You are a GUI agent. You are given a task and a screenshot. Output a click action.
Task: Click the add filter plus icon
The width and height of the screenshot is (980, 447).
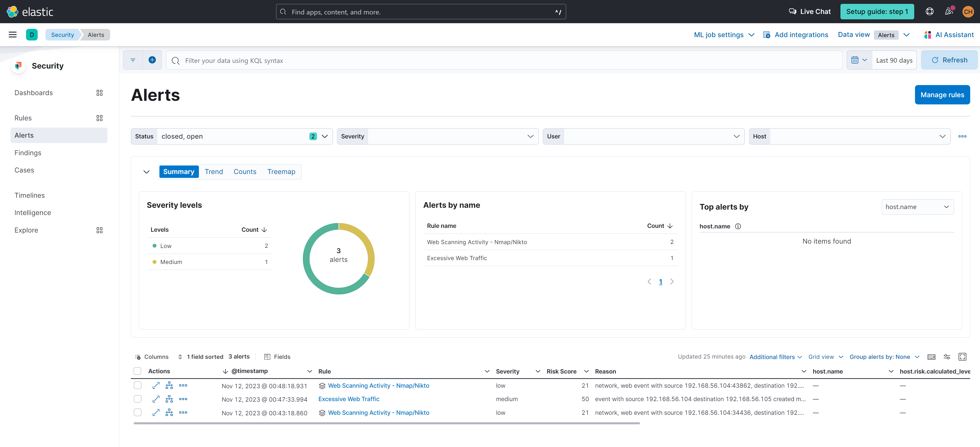coord(152,60)
